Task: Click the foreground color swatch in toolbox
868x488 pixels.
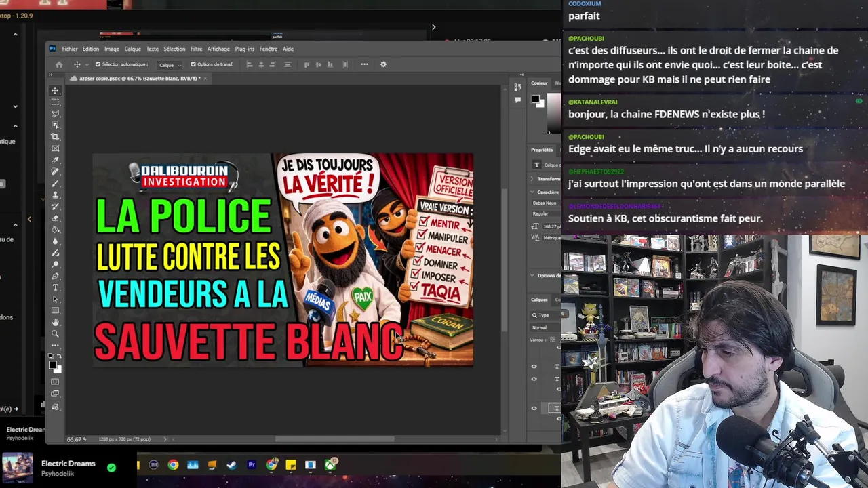Action: coord(53,365)
